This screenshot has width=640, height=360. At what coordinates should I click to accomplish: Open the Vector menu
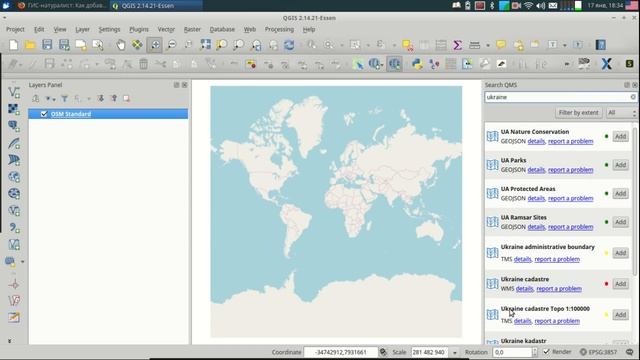[166, 29]
